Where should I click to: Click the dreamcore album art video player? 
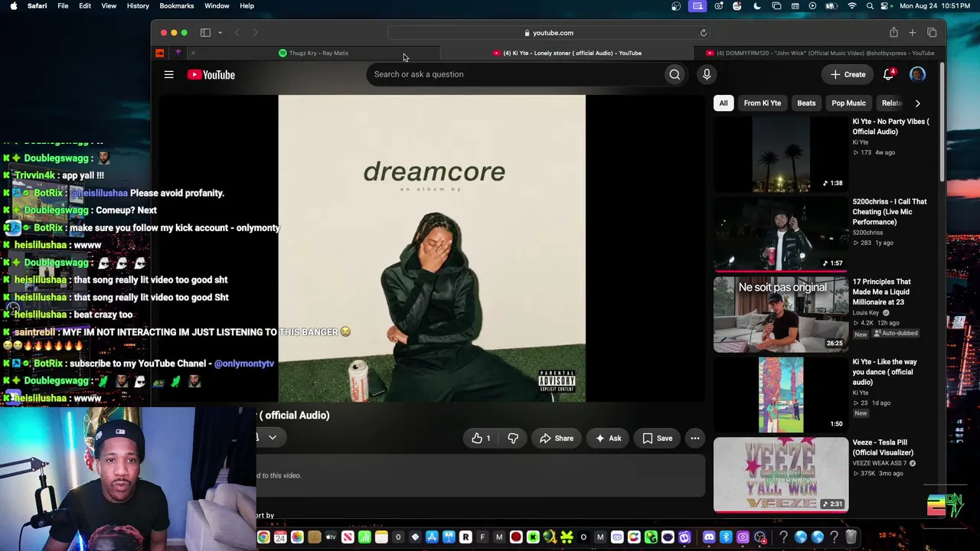click(432, 249)
